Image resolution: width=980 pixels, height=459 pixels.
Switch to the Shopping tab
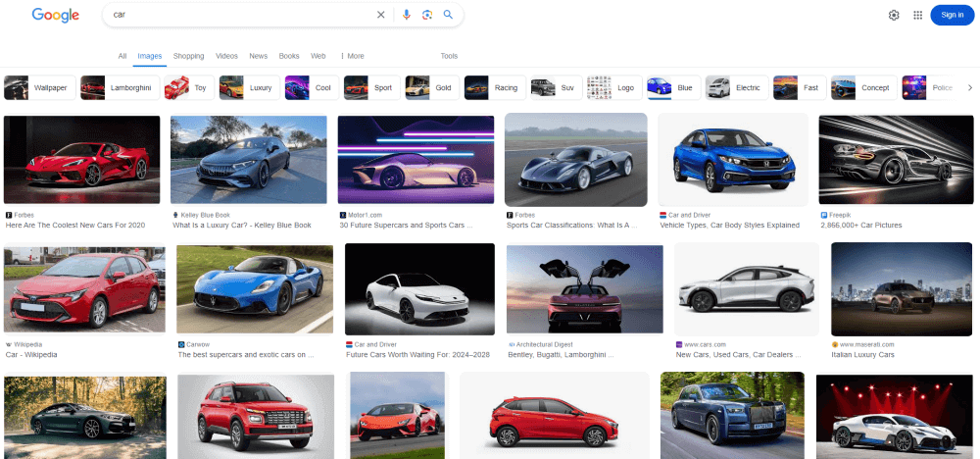coord(188,56)
